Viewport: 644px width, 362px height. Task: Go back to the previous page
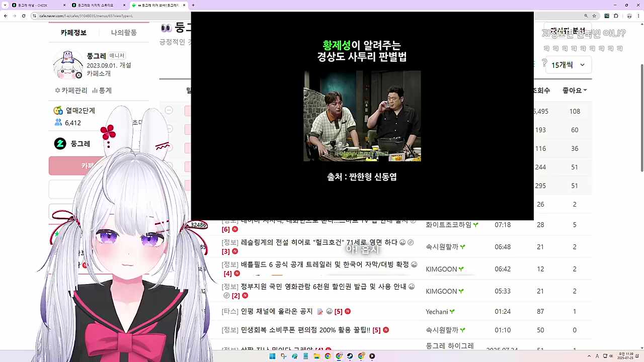(x=6, y=16)
